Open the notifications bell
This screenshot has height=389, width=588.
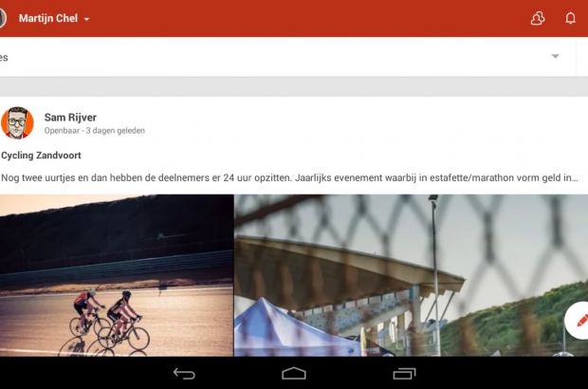click(570, 18)
